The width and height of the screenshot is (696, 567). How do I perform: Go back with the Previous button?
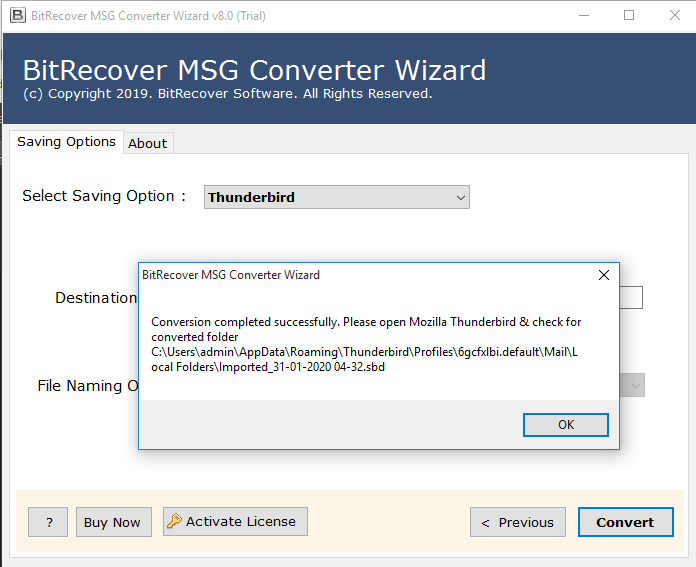pyautogui.click(x=518, y=522)
